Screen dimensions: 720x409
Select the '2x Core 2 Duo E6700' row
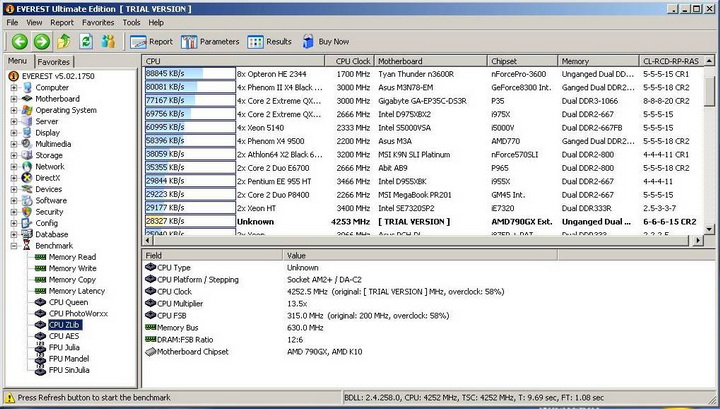click(x=423, y=168)
